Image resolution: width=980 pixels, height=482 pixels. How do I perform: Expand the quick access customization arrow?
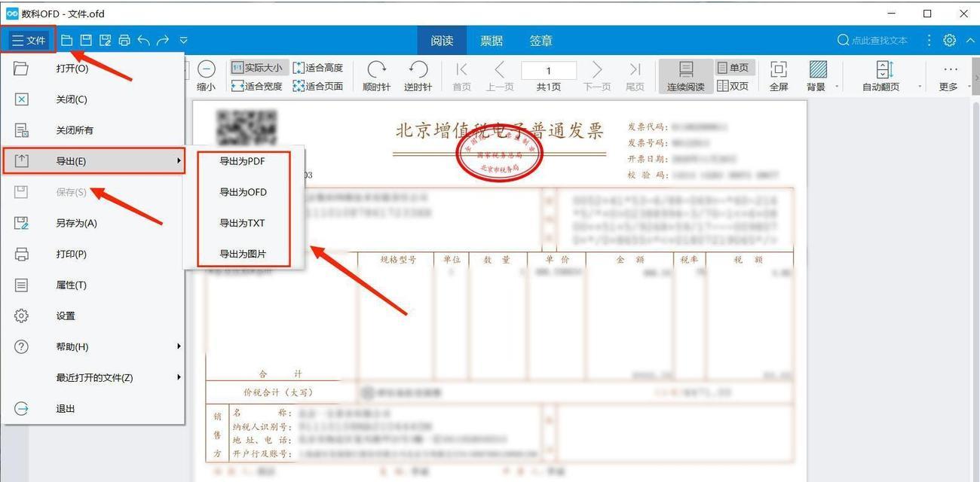pyautogui.click(x=183, y=41)
